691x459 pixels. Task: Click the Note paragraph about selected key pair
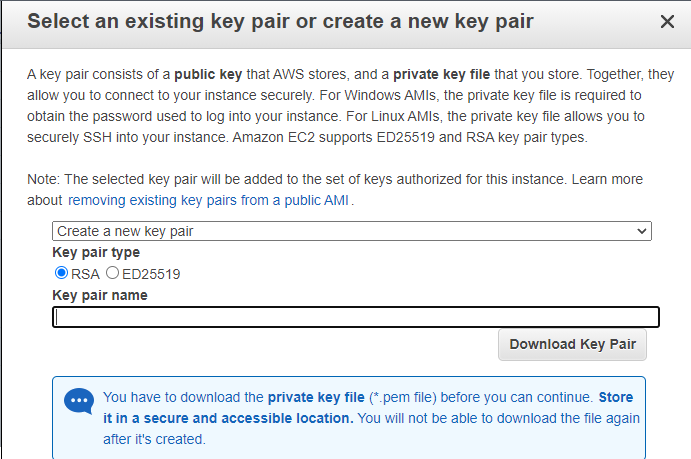pos(330,179)
